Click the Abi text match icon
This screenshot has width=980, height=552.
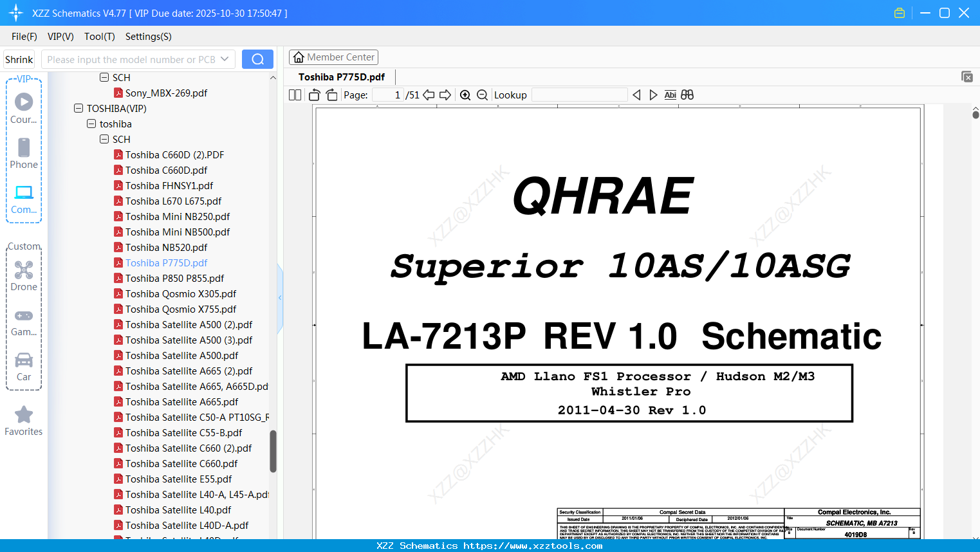click(670, 95)
